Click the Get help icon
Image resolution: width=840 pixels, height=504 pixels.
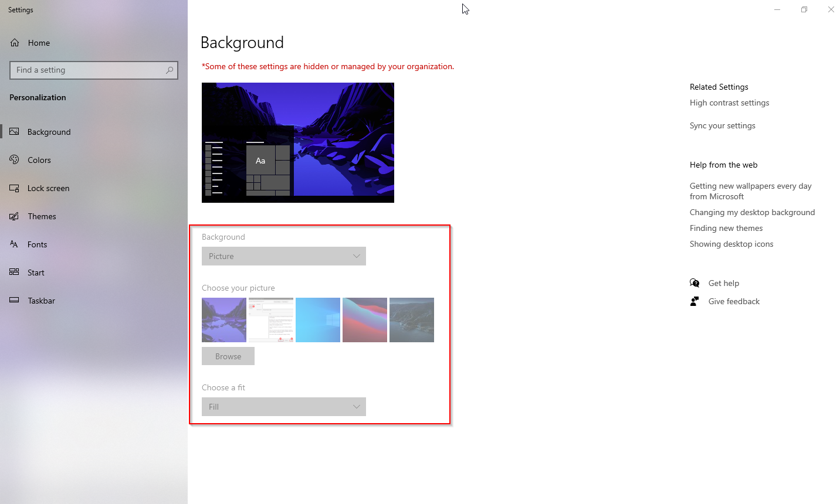click(695, 282)
